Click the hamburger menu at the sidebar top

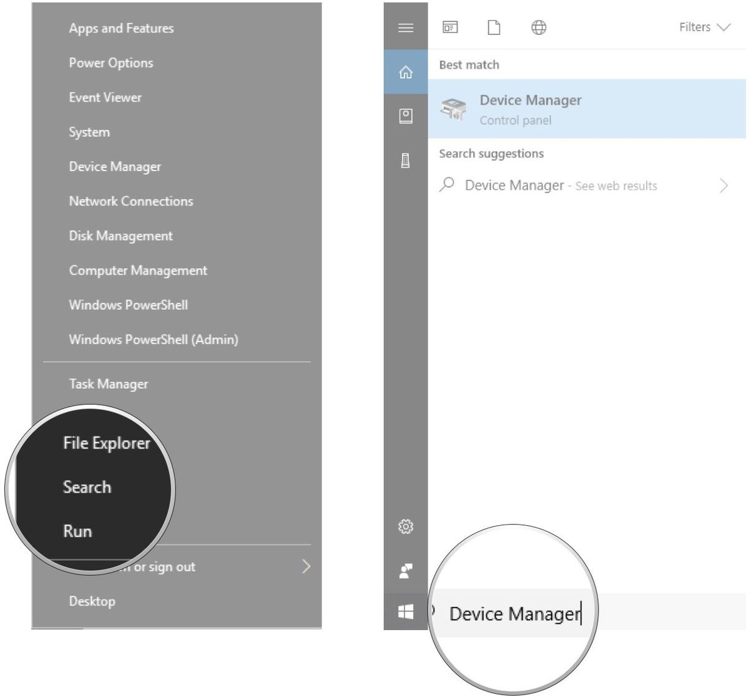click(406, 27)
